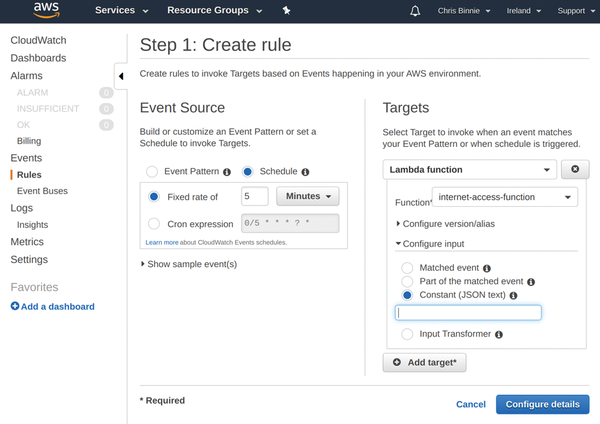Show info for Schedule option
600x424 pixels.
[305, 172]
